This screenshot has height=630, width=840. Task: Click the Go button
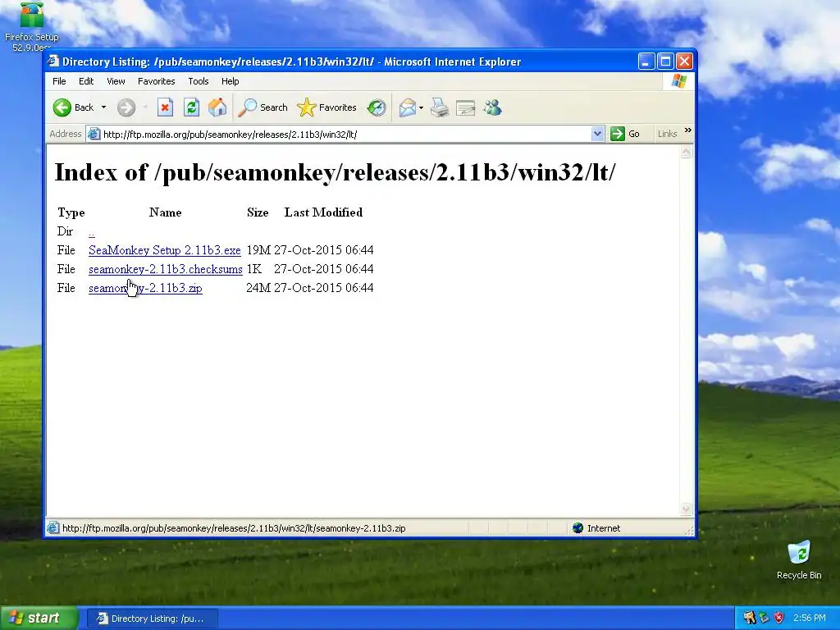[626, 134]
